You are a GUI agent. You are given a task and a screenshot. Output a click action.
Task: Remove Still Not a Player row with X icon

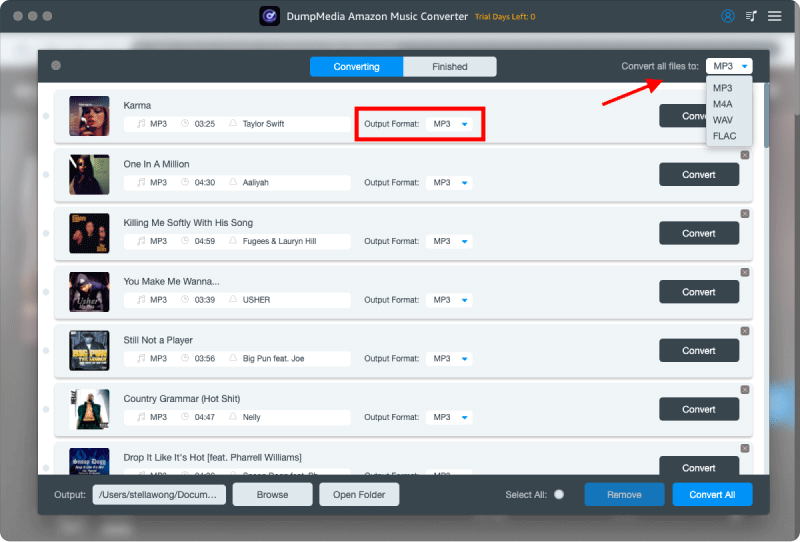[745, 331]
